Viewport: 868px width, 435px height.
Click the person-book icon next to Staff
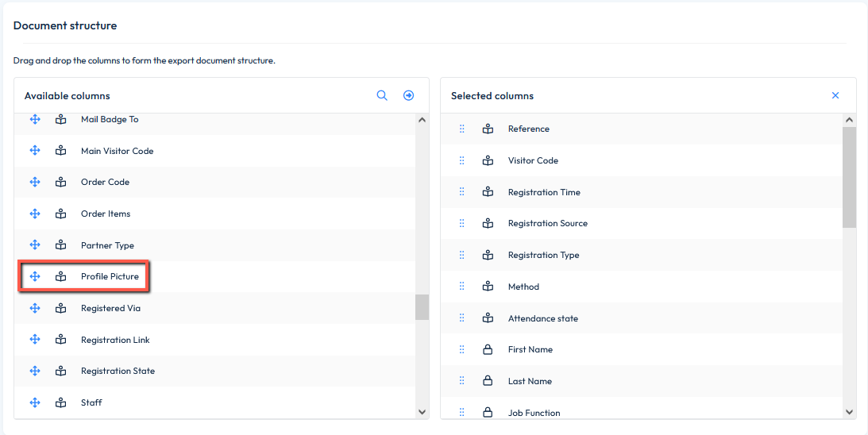pyautogui.click(x=61, y=402)
